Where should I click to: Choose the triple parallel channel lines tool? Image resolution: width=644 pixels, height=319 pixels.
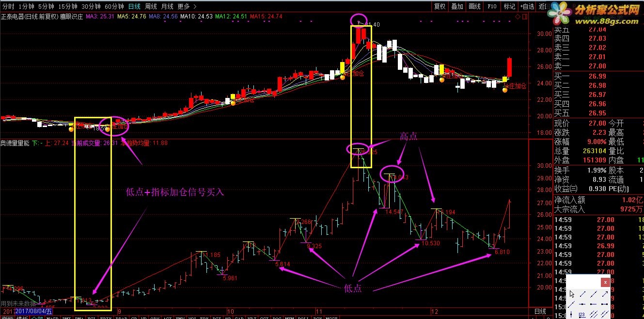click(x=594, y=314)
